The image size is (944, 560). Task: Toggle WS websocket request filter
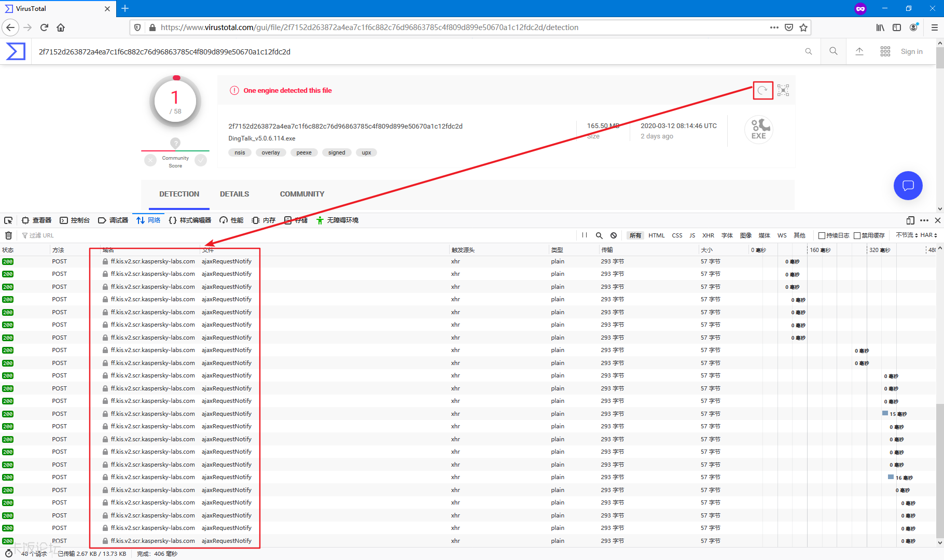[782, 235]
